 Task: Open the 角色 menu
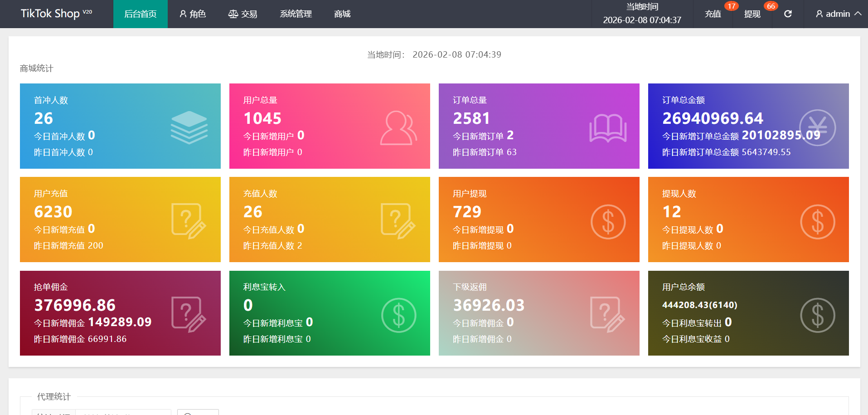pyautogui.click(x=193, y=14)
